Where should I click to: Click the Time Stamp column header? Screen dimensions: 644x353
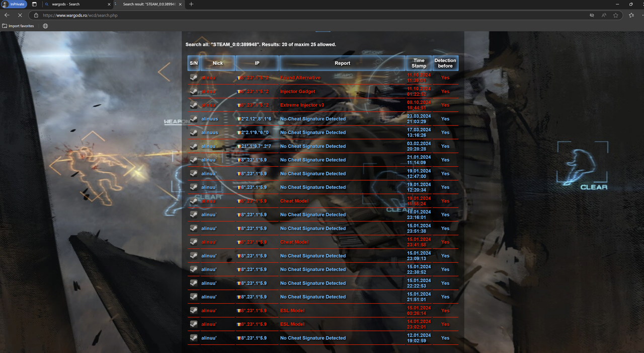(419, 63)
